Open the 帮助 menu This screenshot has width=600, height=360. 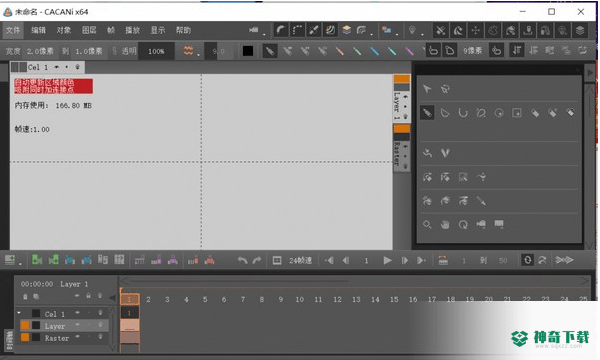click(183, 30)
